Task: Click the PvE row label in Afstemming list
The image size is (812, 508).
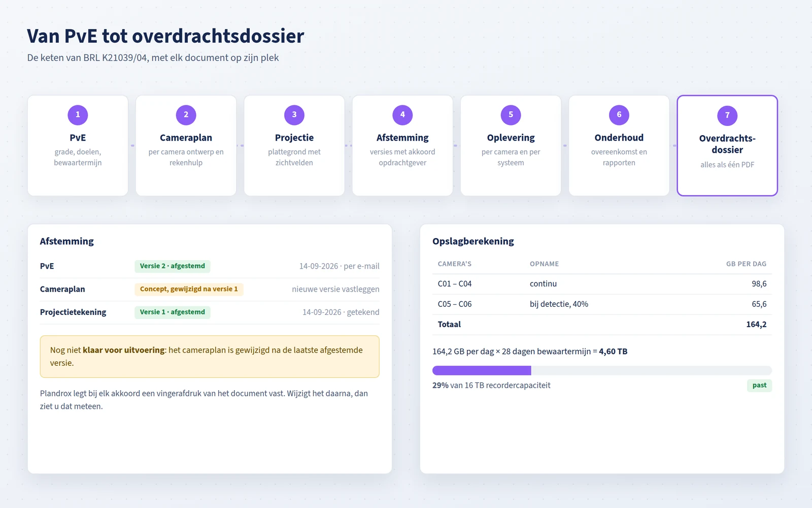Action: (x=47, y=266)
